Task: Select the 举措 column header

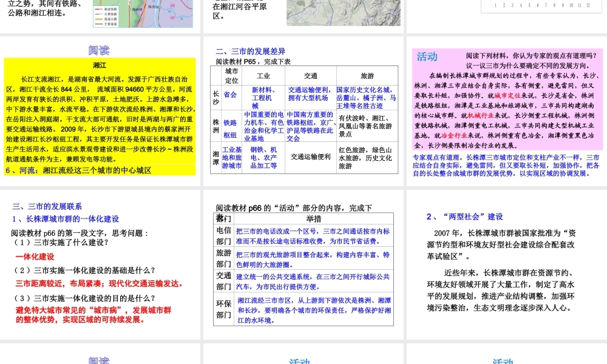Action: point(314,219)
